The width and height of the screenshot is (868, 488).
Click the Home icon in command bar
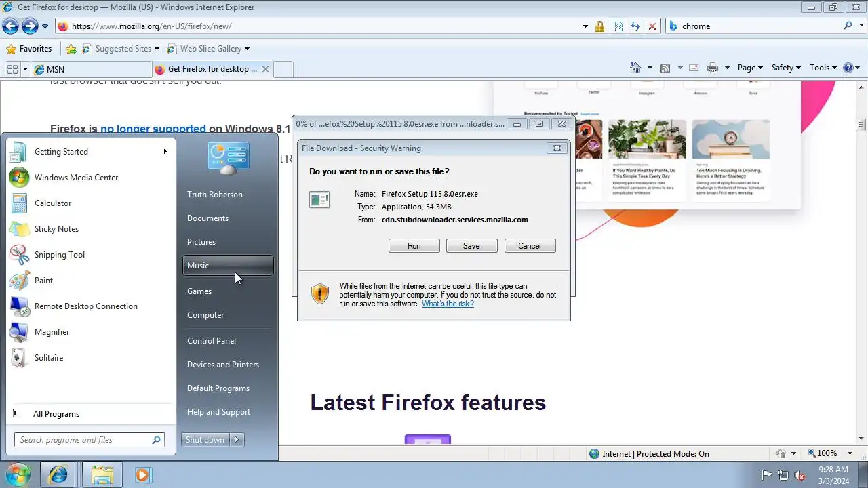pos(635,68)
